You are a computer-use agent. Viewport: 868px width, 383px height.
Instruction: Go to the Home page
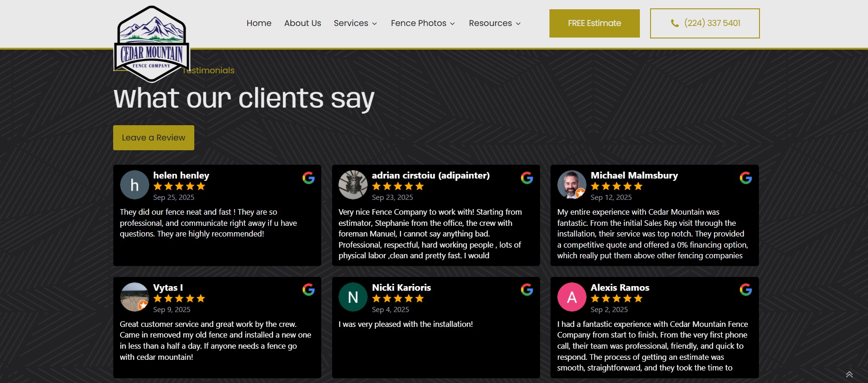click(259, 23)
